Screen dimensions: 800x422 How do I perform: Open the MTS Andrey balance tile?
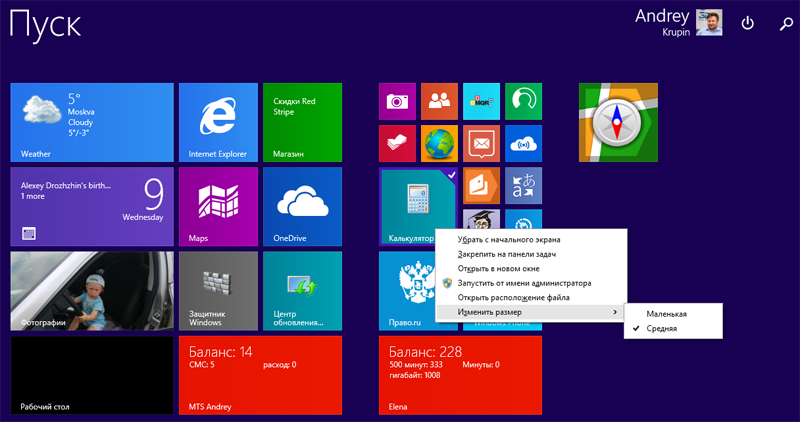(x=260, y=375)
